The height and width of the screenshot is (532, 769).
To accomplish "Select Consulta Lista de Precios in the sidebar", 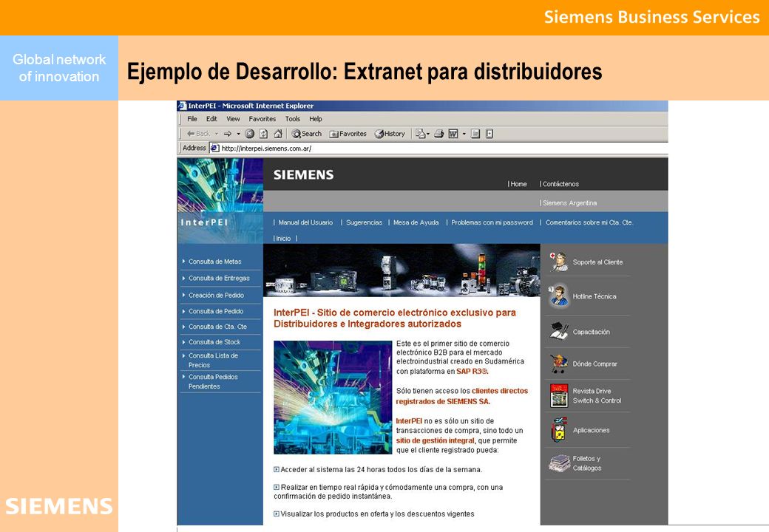I will tap(214, 361).
